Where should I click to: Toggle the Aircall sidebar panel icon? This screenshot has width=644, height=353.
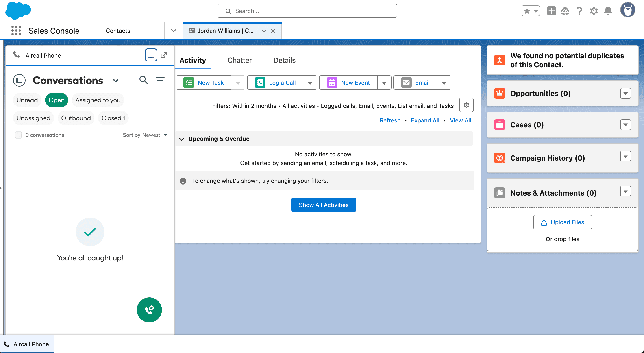(19, 81)
